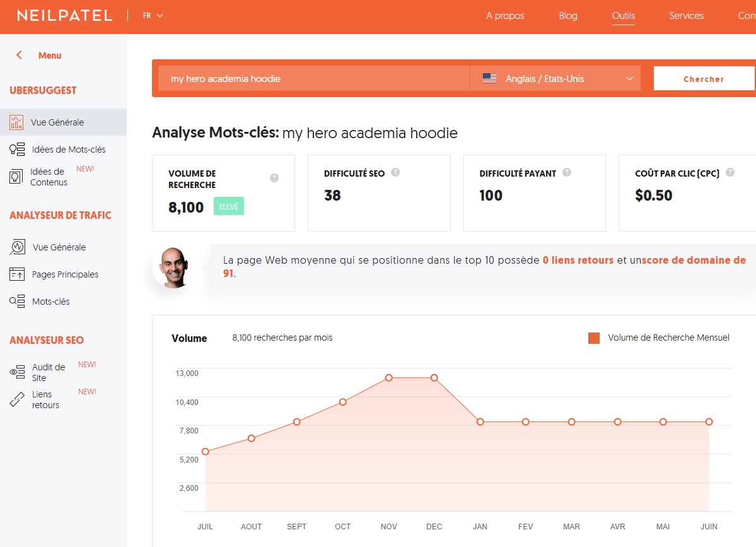Viewport: 756px width, 547px height.
Task: Toggle the Volume de Recherche Mensuel legend swatch
Action: click(594, 338)
